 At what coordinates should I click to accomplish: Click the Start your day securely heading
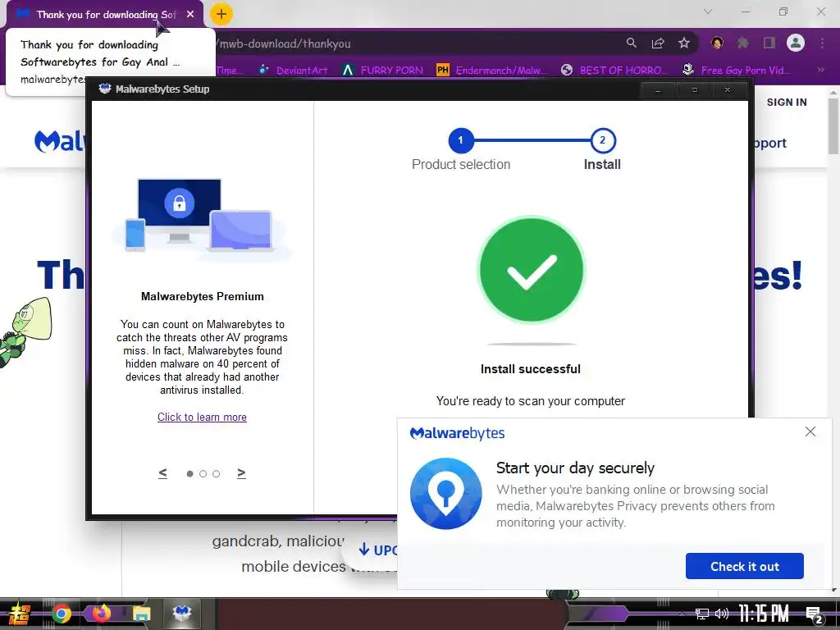click(575, 468)
